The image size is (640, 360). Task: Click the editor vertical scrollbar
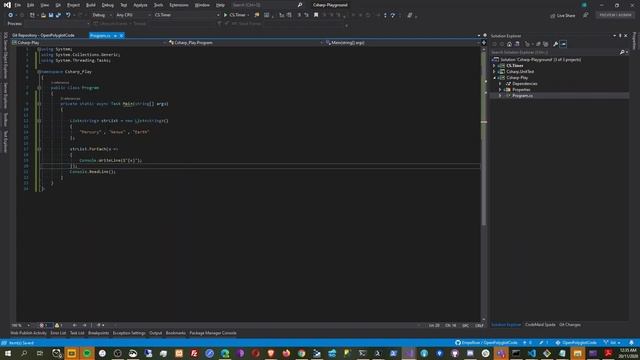[x=484, y=184]
